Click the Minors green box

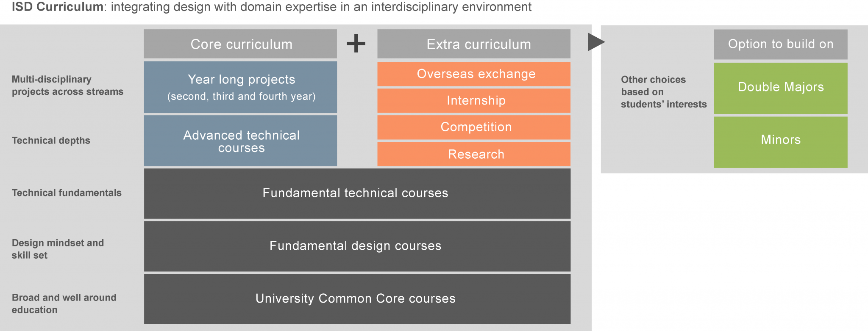[x=781, y=142]
